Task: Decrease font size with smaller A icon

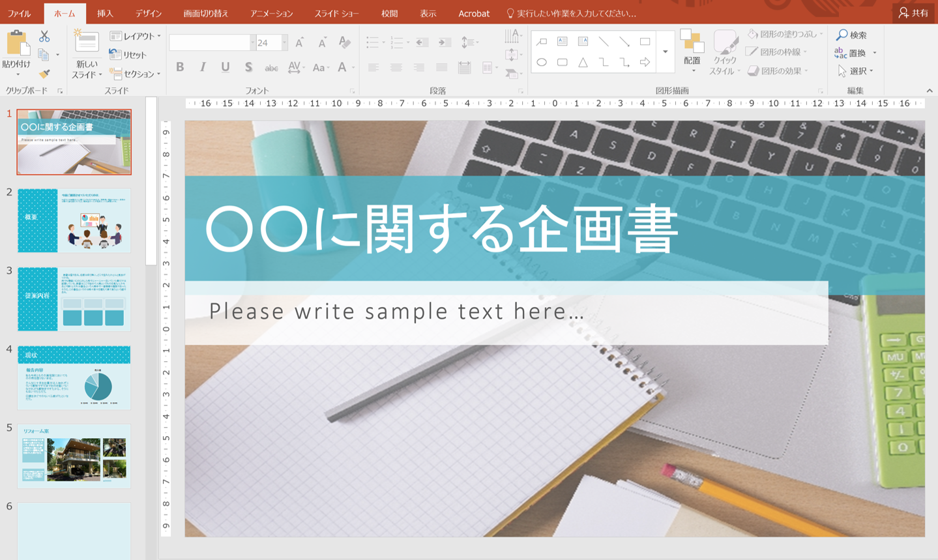Action: point(322,43)
